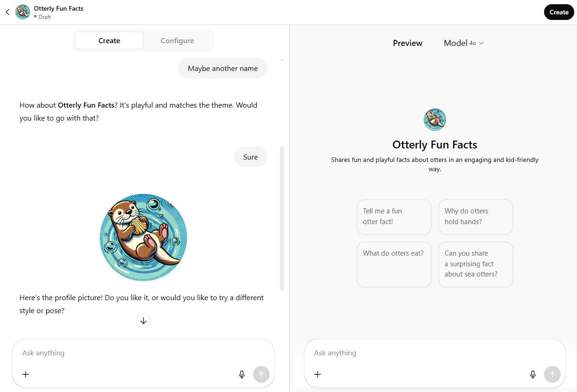Pick the "Why do otters hold hands?" prompt

475,217
